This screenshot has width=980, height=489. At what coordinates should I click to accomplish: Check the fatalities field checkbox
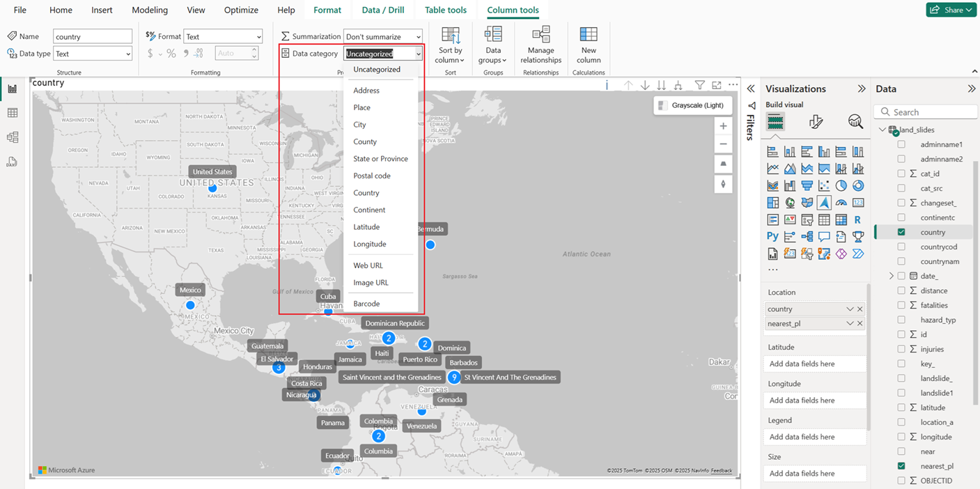(901, 304)
